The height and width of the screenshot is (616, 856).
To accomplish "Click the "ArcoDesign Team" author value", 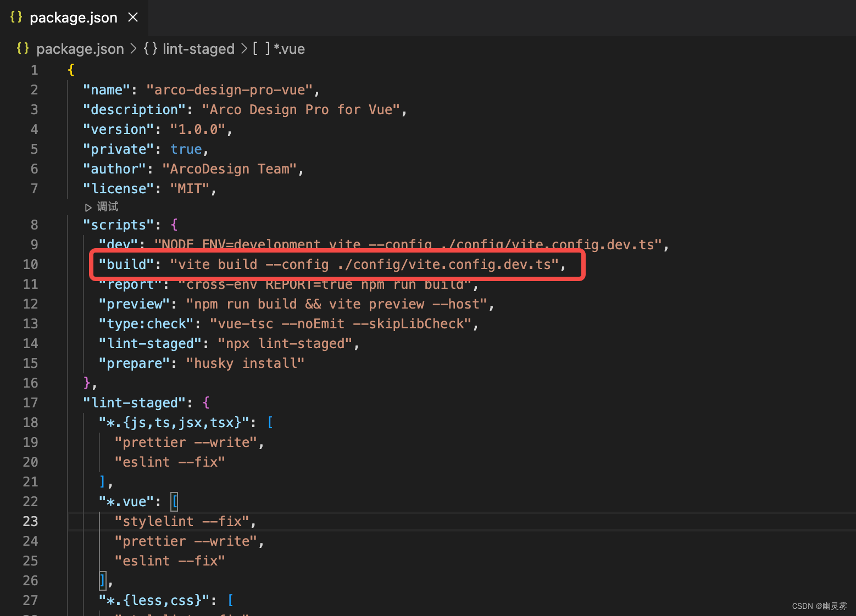I will (230, 169).
